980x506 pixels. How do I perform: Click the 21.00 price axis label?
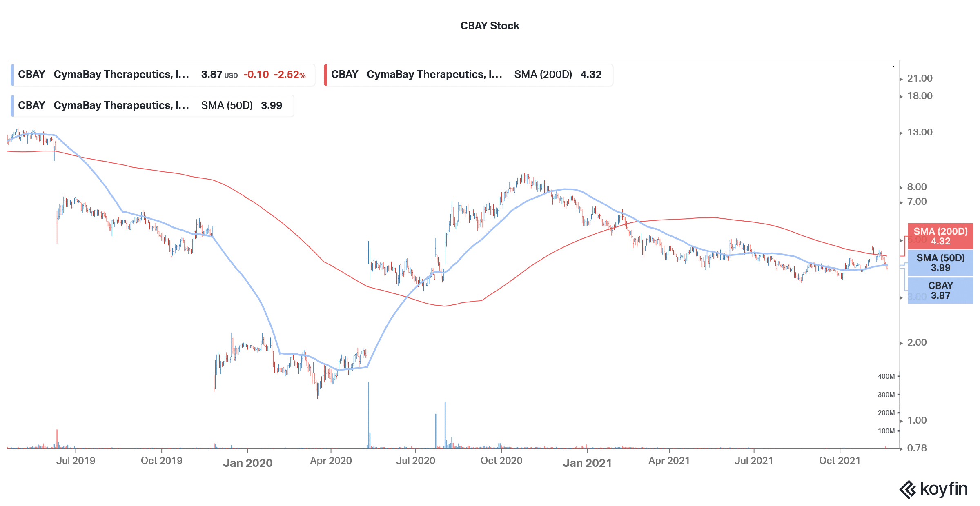tap(920, 78)
